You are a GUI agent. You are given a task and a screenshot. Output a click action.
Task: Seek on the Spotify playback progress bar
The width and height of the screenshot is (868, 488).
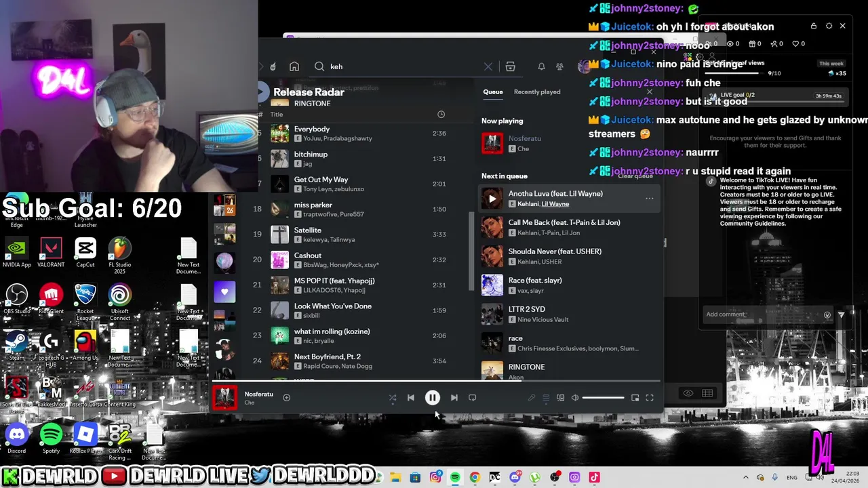(x=436, y=381)
